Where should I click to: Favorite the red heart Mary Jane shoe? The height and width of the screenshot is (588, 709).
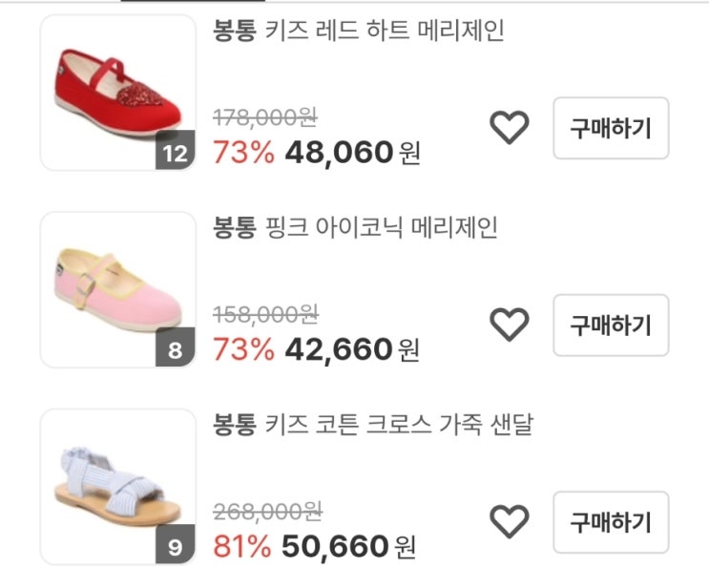(x=509, y=128)
